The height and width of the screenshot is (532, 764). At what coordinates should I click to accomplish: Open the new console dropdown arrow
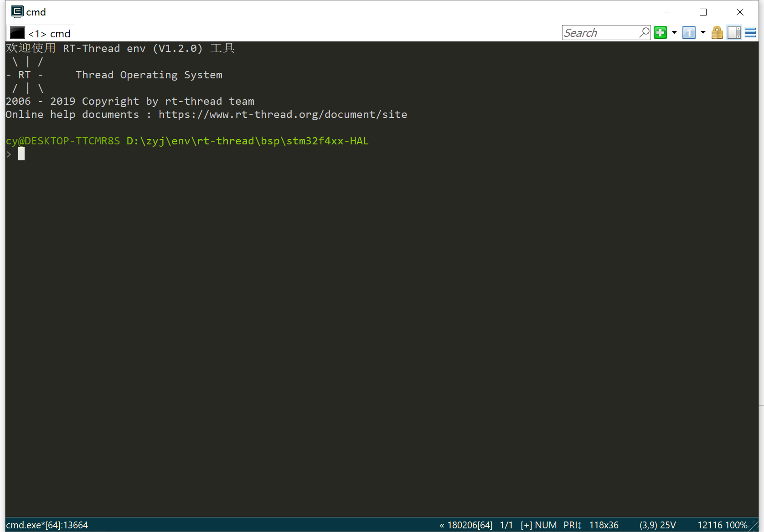pos(674,33)
